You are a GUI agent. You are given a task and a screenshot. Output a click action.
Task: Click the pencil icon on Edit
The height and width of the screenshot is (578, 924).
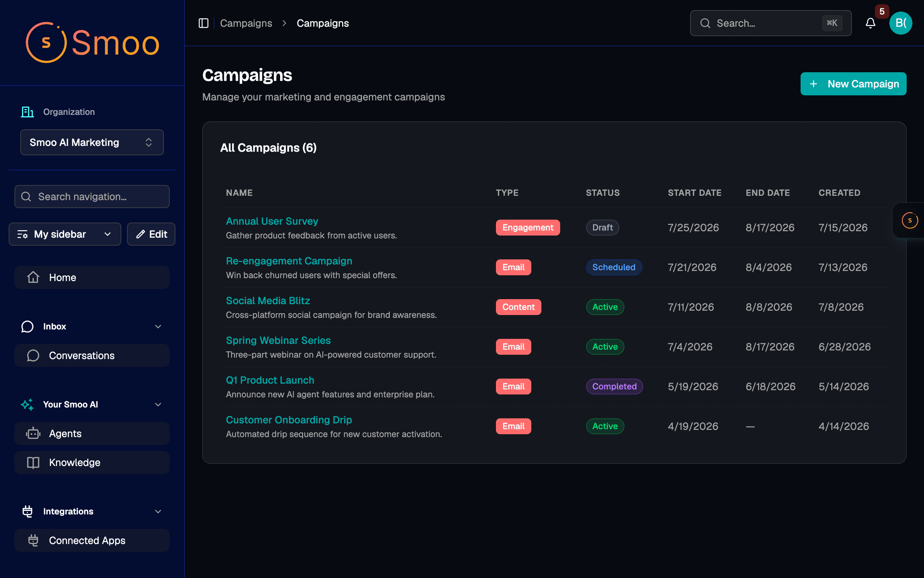click(x=140, y=234)
